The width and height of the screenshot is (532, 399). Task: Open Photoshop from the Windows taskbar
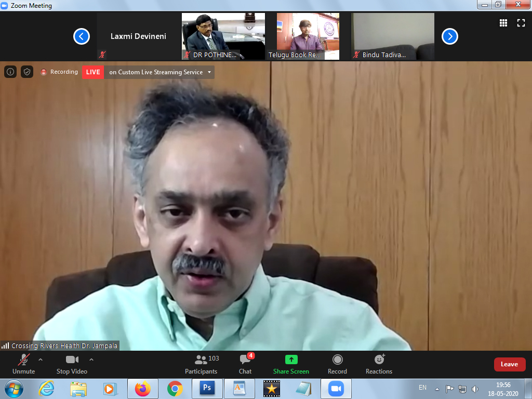point(207,389)
